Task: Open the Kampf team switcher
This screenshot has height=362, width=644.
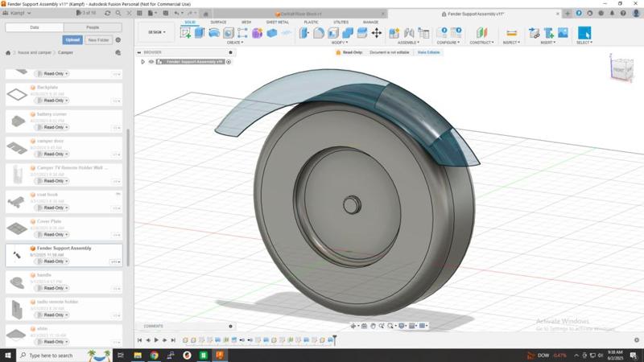Action: 17,13
